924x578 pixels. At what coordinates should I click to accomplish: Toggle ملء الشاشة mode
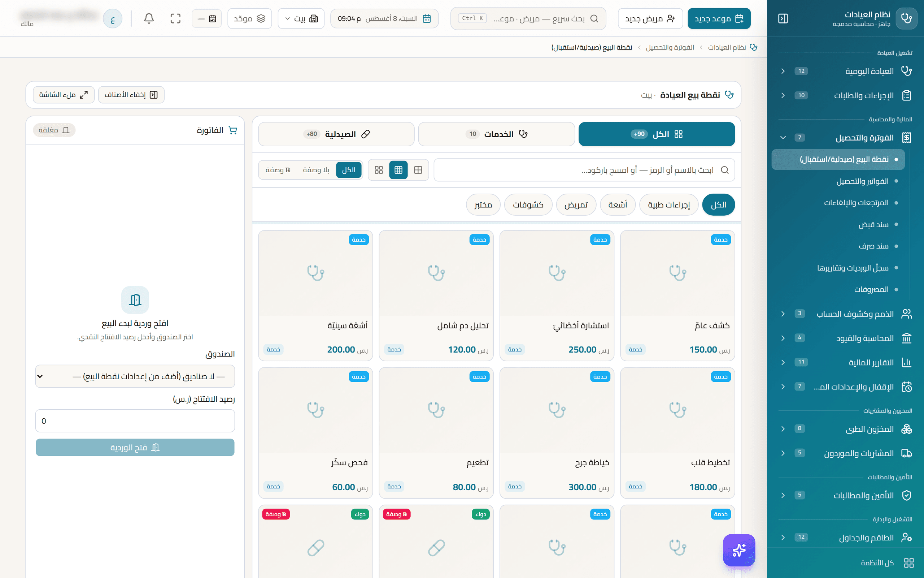tap(64, 95)
